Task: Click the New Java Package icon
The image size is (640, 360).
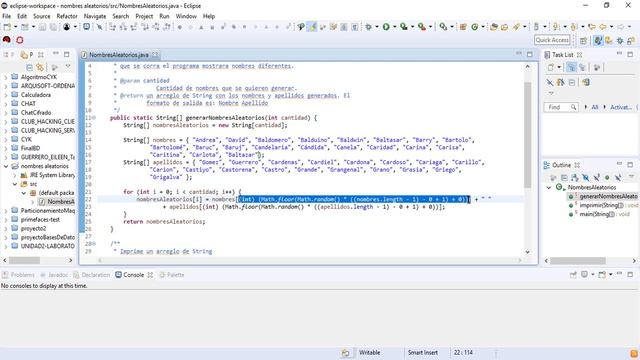Action: pos(463,27)
